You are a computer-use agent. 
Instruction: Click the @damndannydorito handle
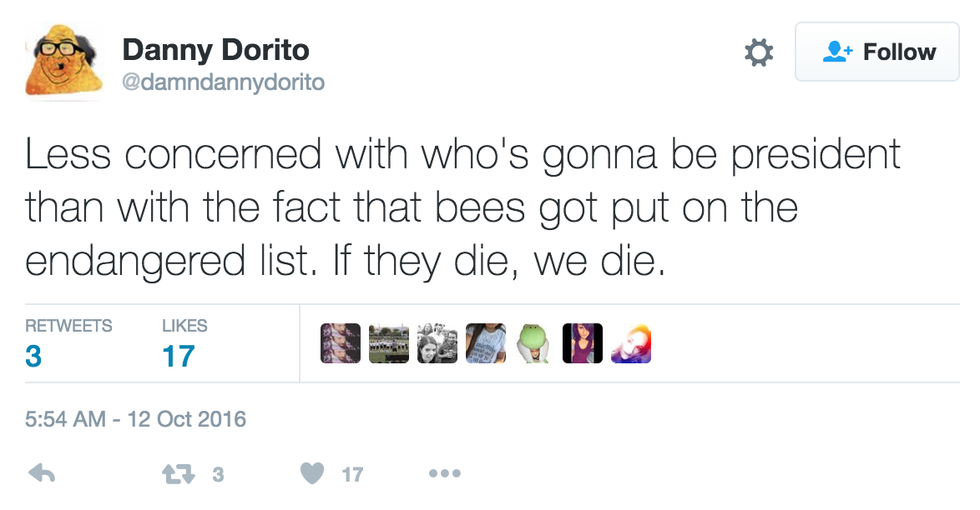pos(223,82)
